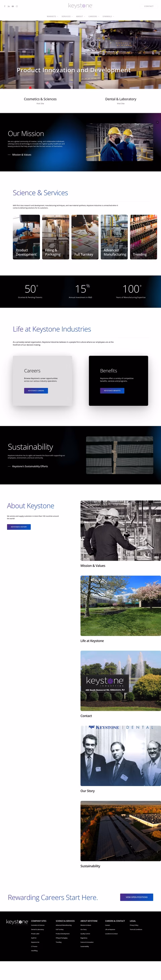Click the Our Story caption under photo

click(x=88, y=791)
